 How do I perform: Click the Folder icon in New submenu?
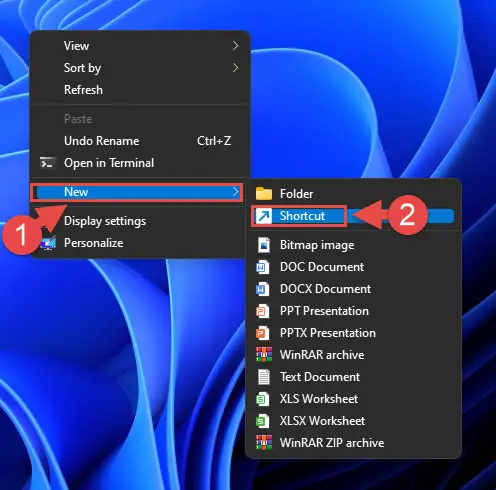[264, 194]
